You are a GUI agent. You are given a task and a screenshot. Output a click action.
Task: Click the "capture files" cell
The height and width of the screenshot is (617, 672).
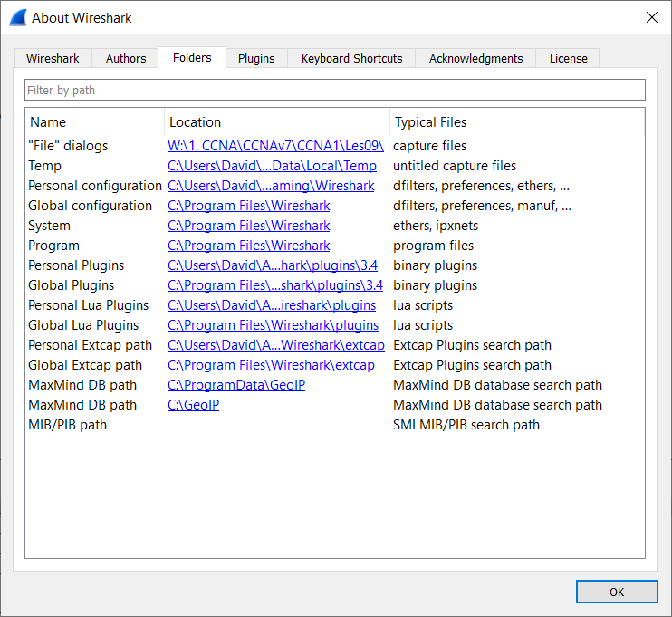(429, 146)
